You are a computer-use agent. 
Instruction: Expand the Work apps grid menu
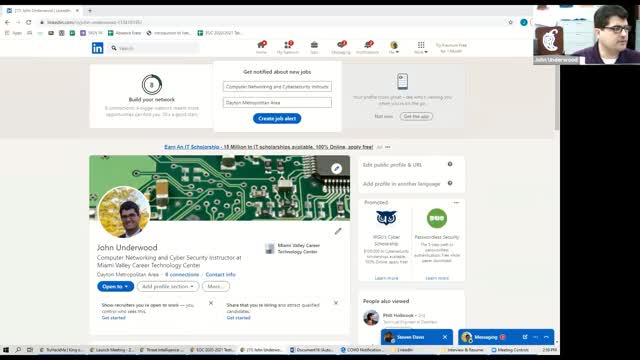click(421, 47)
